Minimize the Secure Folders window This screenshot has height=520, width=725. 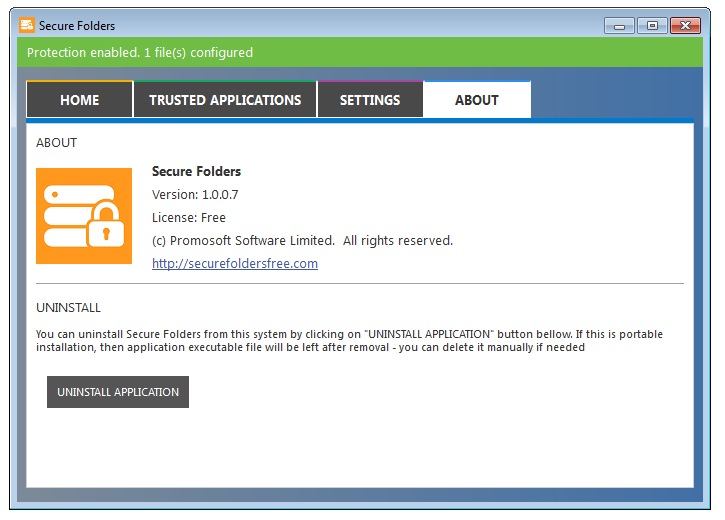click(x=620, y=26)
